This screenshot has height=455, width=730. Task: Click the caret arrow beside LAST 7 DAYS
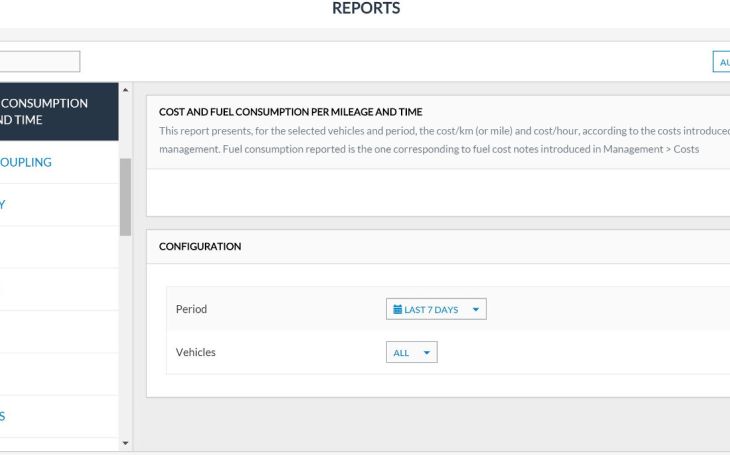475,310
